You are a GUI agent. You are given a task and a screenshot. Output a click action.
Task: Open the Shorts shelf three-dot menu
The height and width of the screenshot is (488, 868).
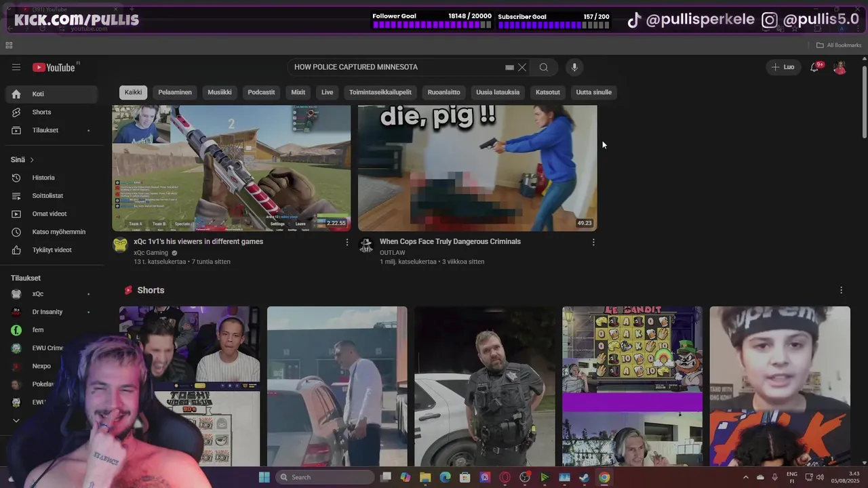(x=841, y=290)
